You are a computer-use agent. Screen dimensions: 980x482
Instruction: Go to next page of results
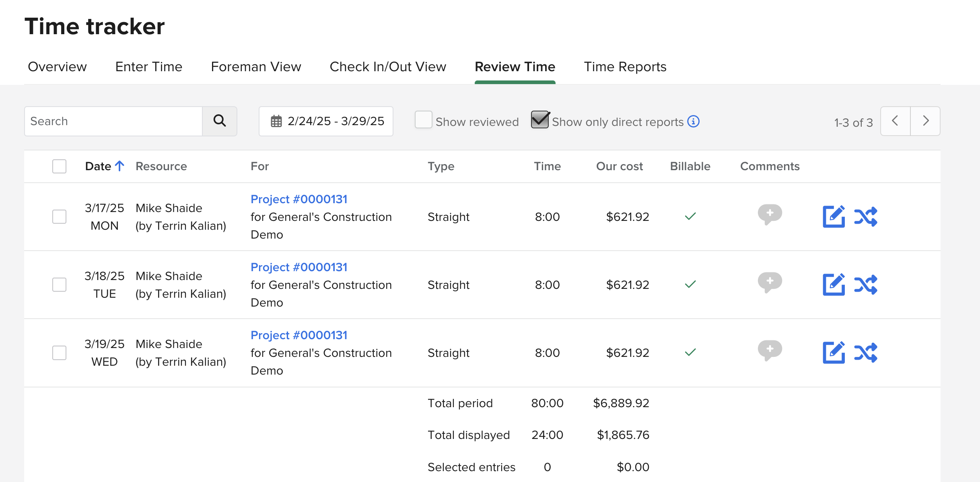(x=925, y=121)
